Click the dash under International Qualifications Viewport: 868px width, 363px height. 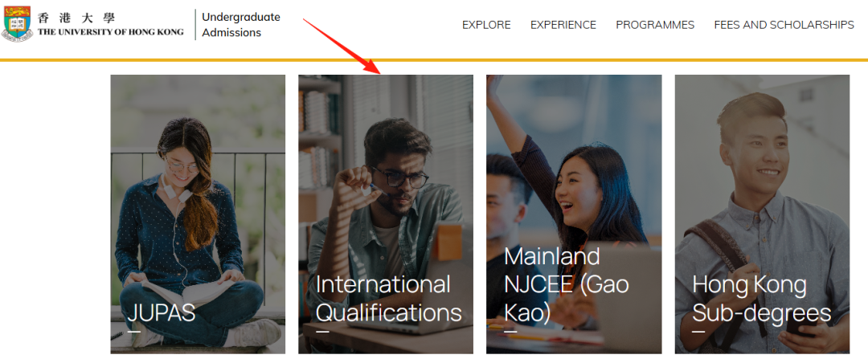pos(322,331)
